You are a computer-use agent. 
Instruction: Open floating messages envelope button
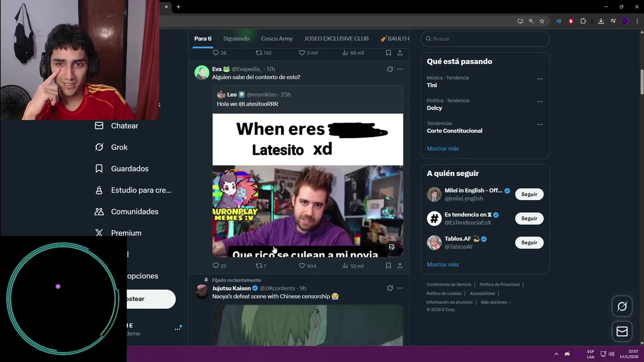tap(622, 331)
